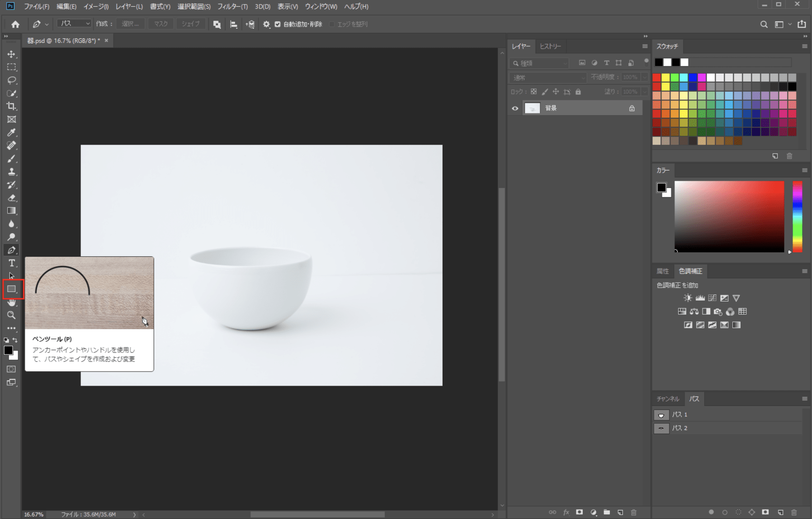Image resolution: width=812 pixels, height=519 pixels.
Task: Select the Move tool
Action: click(11, 54)
